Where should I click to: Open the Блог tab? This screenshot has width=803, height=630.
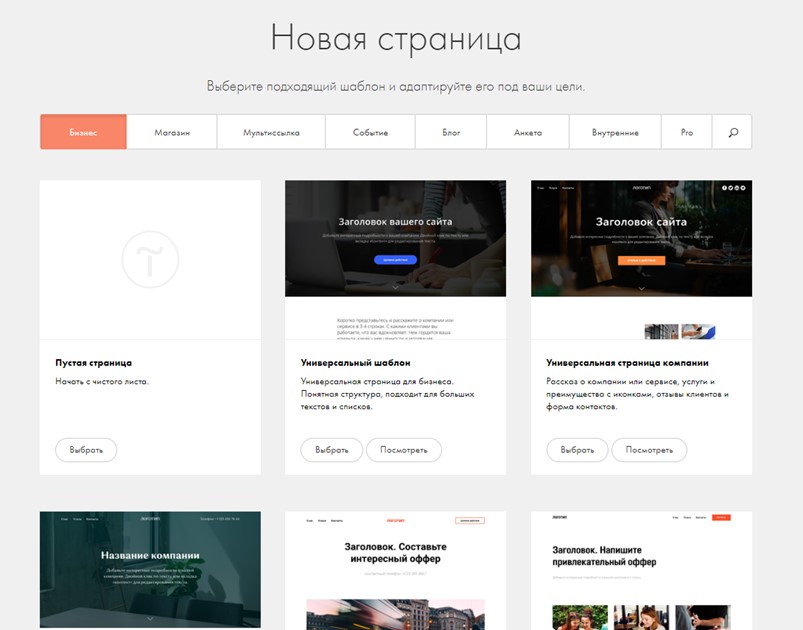[451, 132]
